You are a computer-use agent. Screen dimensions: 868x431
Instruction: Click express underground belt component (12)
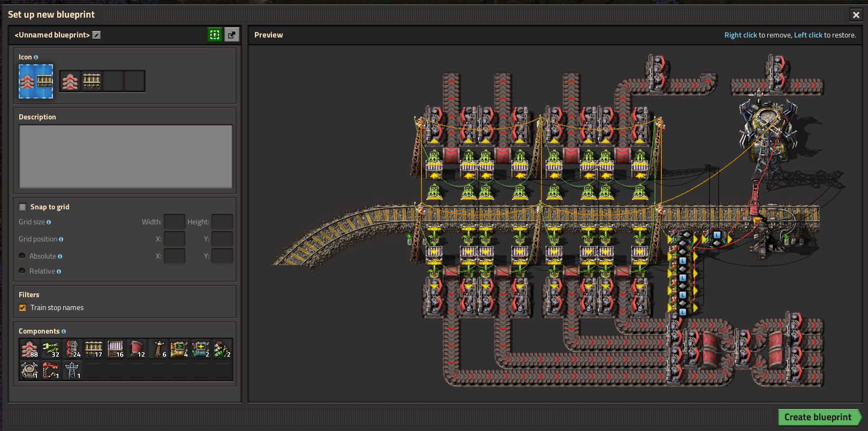click(x=137, y=349)
